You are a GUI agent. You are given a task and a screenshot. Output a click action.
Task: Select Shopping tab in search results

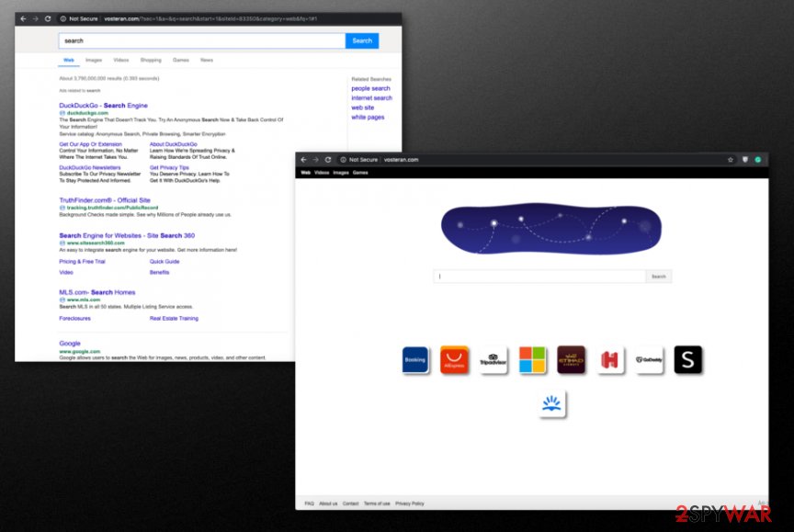(151, 61)
